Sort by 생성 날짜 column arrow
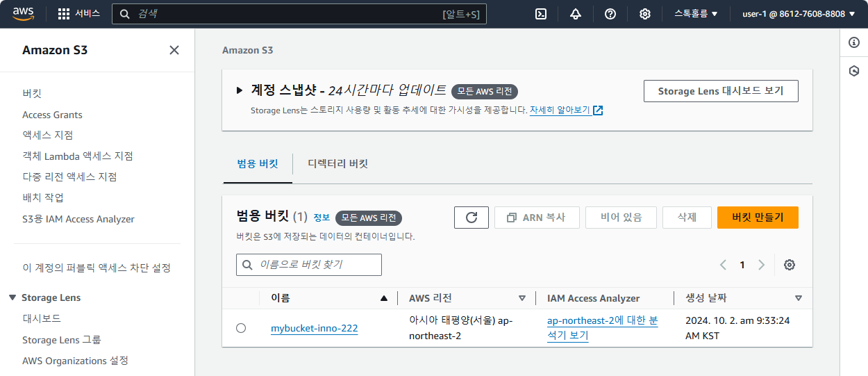The height and width of the screenshot is (376, 868). 799,298
